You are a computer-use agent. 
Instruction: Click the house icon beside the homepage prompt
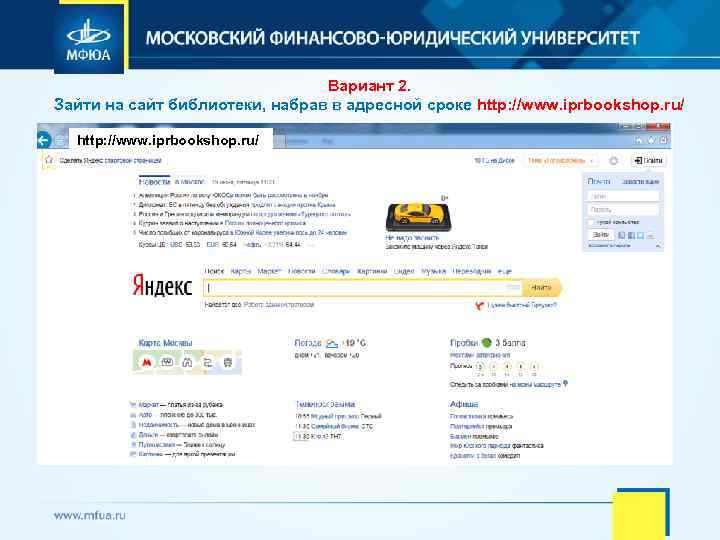[x=48, y=160]
